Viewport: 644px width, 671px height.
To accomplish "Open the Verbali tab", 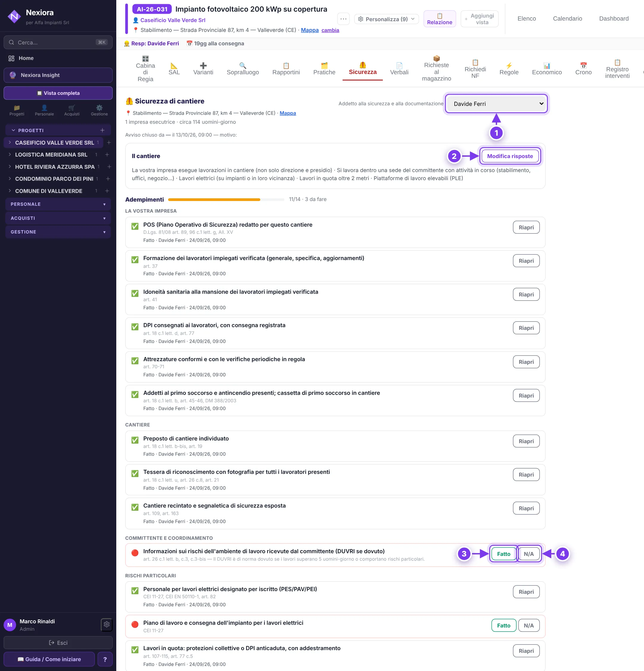I will coord(399,69).
